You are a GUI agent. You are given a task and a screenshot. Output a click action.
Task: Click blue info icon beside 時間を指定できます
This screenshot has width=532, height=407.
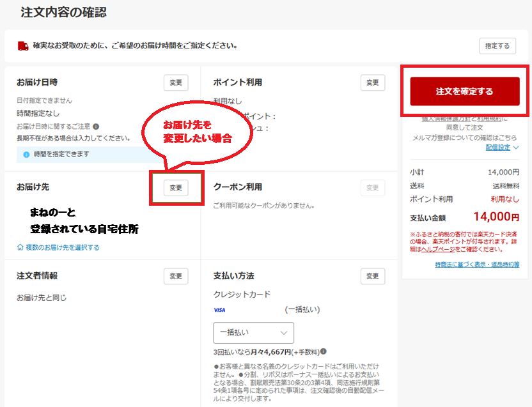coord(26,155)
